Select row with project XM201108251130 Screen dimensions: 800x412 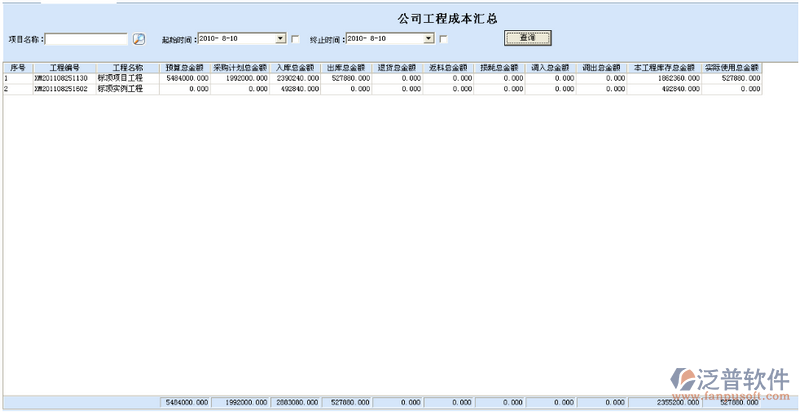click(61, 77)
